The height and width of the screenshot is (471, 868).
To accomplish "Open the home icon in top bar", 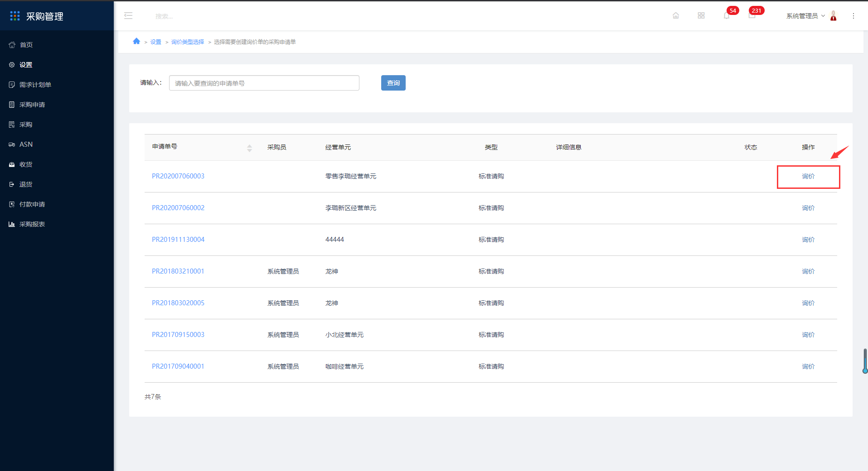I will click(x=676, y=16).
